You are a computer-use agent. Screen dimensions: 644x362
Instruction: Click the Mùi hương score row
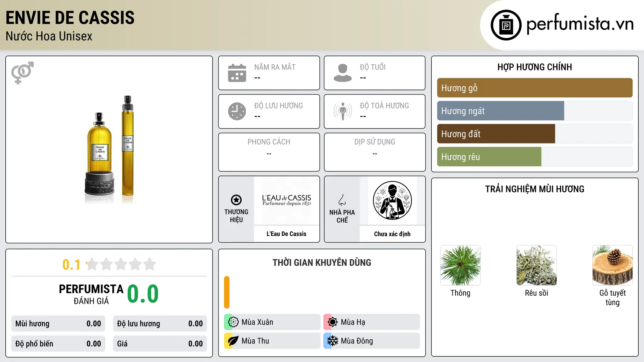point(58,324)
